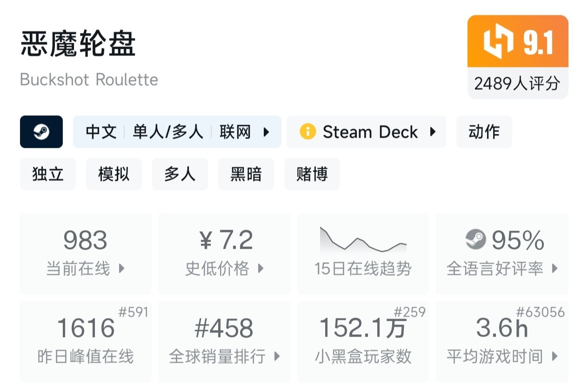The width and height of the screenshot is (588, 391).
Task: Select the 独立 tag
Action: click(x=47, y=174)
